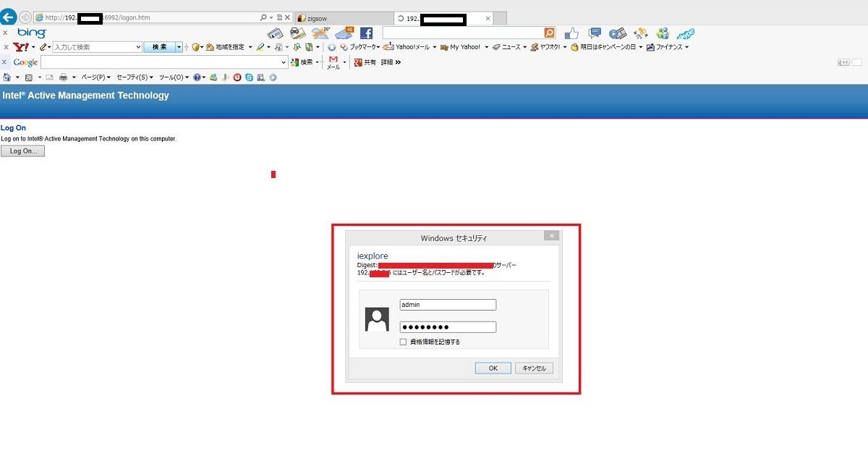Expand Yahoo!メール dropdown

435,47
